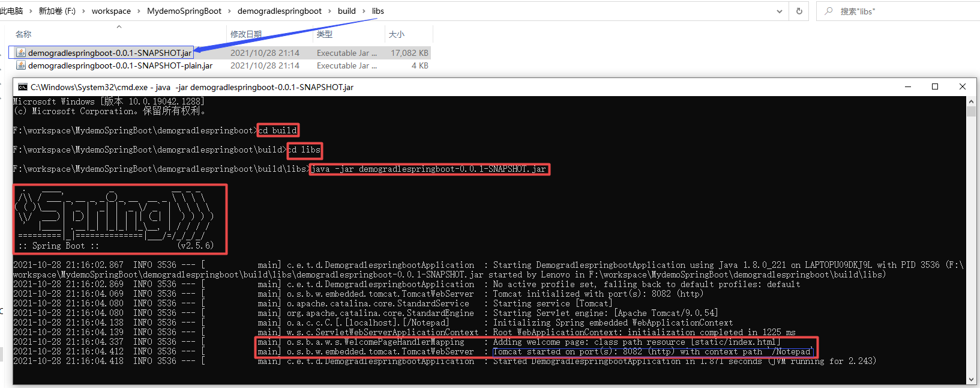Click ':: Spring Boot ::' banner text
980x388 pixels.
(58, 246)
